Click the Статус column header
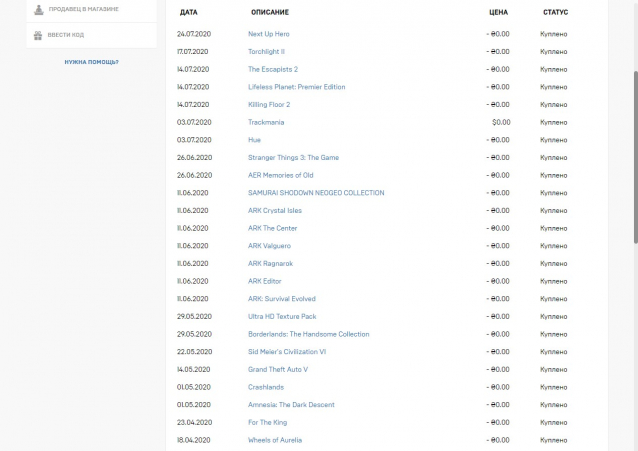Screen dimensions: 638x451 point(555,12)
